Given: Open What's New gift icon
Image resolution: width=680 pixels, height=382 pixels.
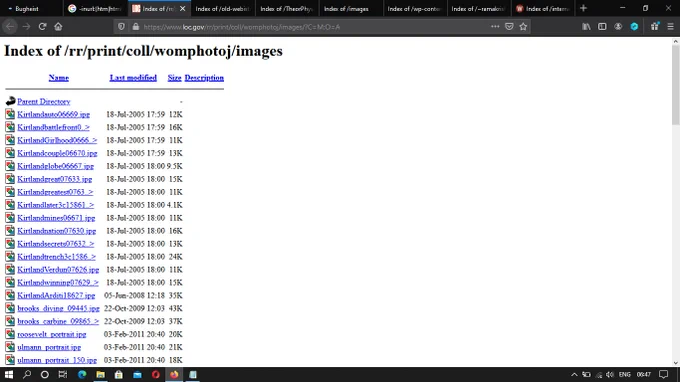Looking at the screenshot, I should (654, 26).
